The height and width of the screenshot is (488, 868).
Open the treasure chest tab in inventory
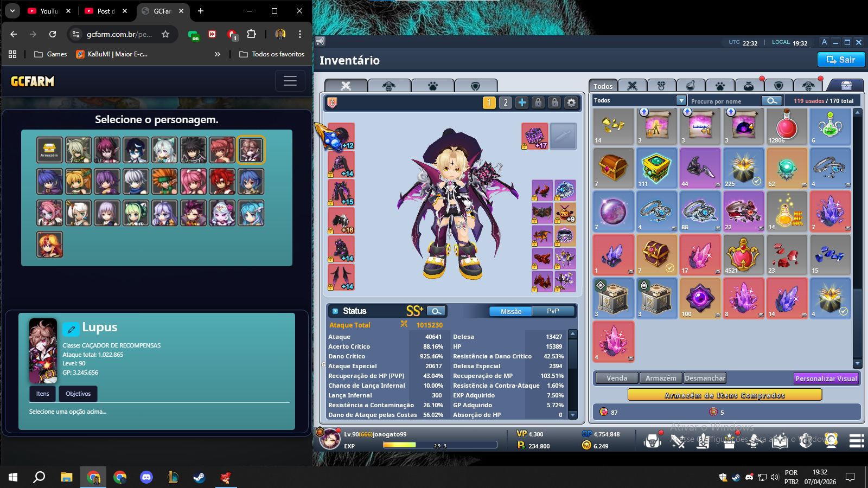pyautogui.click(x=846, y=86)
